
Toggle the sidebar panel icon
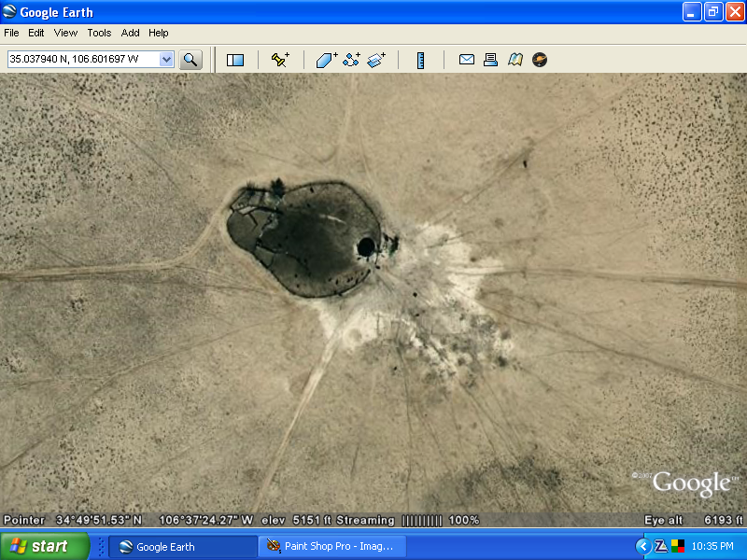235,60
